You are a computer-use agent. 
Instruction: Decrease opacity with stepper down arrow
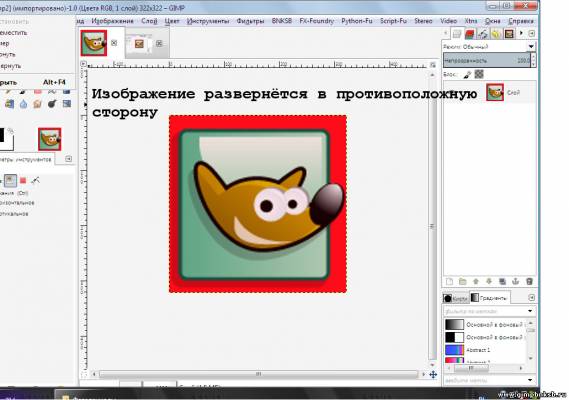533,64
